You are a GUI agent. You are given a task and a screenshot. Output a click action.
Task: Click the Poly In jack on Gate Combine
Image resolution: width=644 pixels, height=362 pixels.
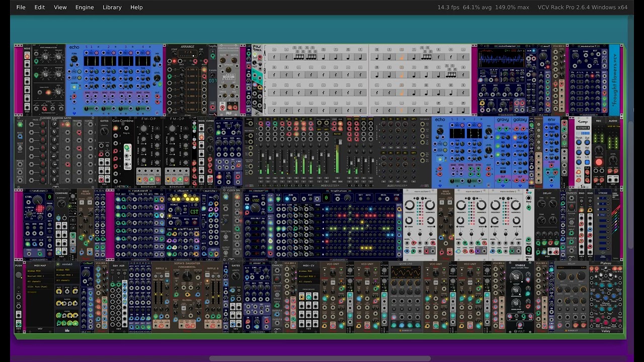click(127, 129)
